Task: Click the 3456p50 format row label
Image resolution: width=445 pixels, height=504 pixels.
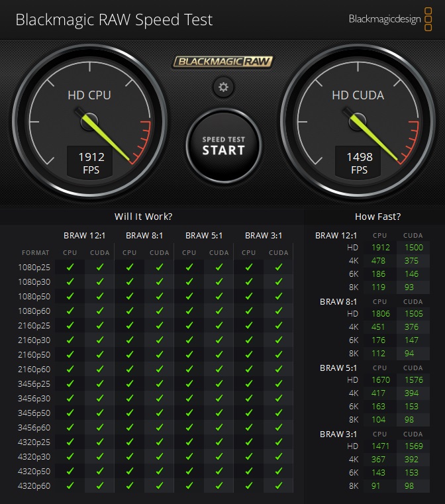Action: [34, 413]
